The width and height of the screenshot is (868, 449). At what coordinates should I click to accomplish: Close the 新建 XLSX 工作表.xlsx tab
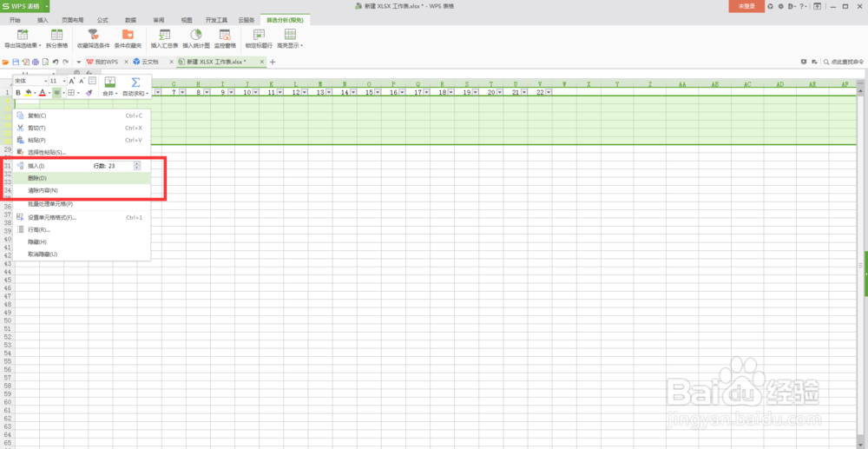pyautogui.click(x=262, y=62)
